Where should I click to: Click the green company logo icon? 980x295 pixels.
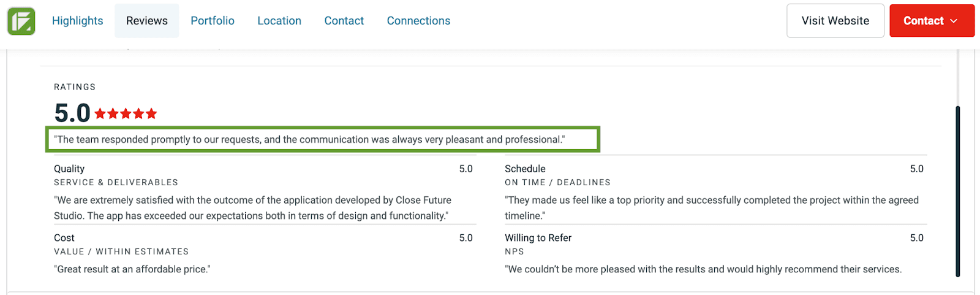tap(21, 21)
